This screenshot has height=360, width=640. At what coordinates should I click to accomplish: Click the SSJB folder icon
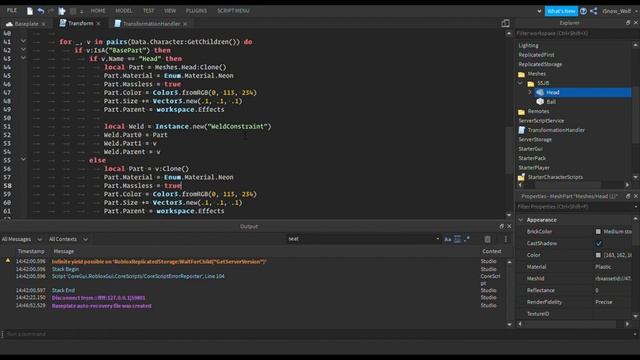531,83
